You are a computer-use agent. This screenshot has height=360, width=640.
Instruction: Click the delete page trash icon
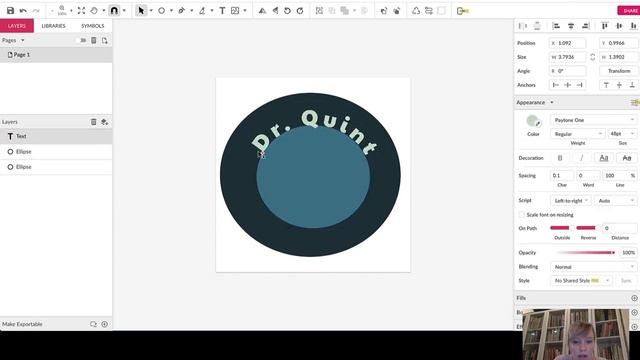click(93, 40)
